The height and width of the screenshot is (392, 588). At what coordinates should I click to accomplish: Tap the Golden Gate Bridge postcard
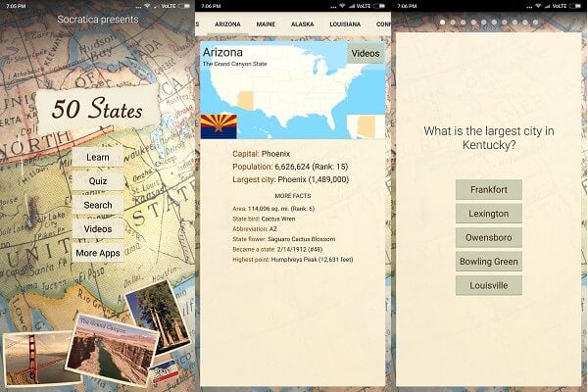(x=35, y=359)
